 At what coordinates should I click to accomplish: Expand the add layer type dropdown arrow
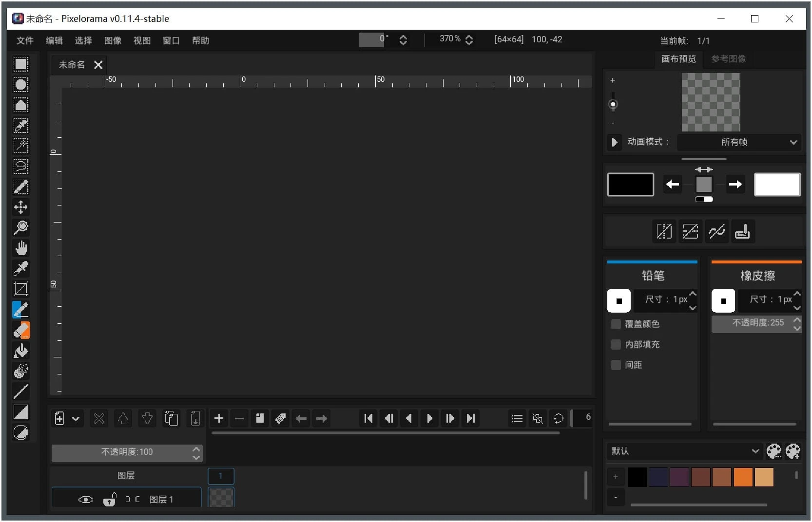click(x=76, y=419)
